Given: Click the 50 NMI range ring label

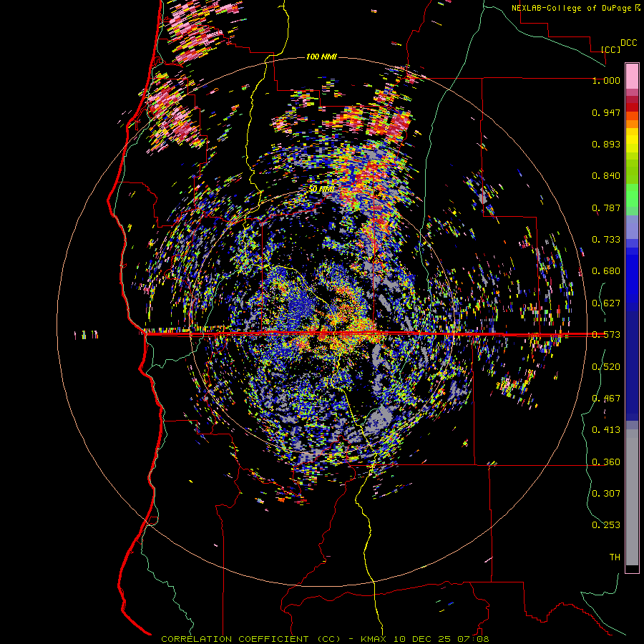Looking at the screenshot, I should [x=321, y=189].
